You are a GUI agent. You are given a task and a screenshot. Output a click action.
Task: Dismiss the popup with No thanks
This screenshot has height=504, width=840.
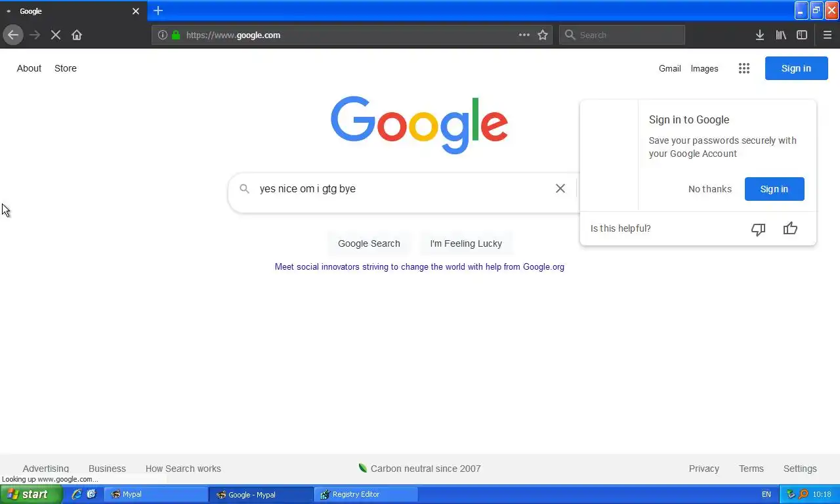(x=710, y=189)
